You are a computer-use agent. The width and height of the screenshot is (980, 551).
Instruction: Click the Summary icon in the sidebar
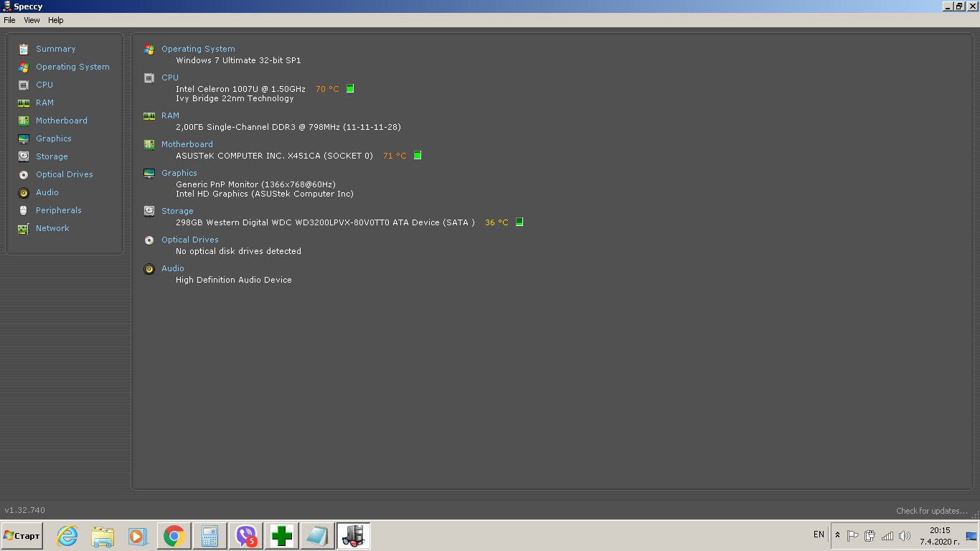(x=24, y=49)
